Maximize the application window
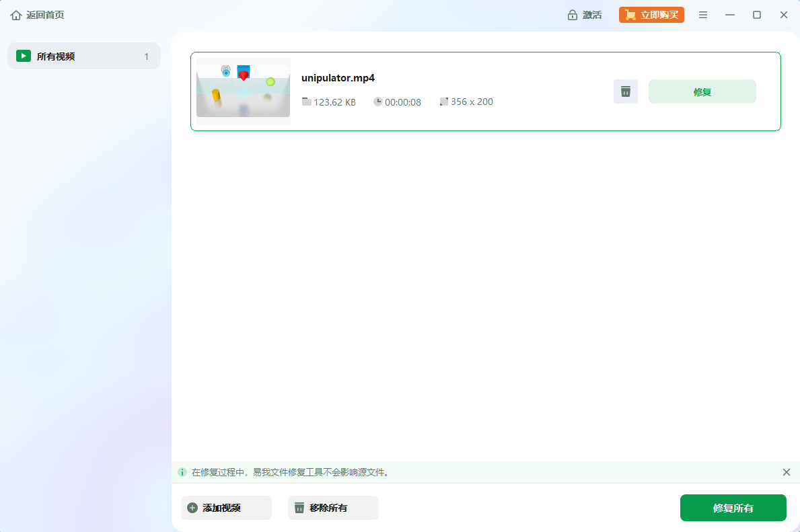800x532 pixels. click(757, 15)
